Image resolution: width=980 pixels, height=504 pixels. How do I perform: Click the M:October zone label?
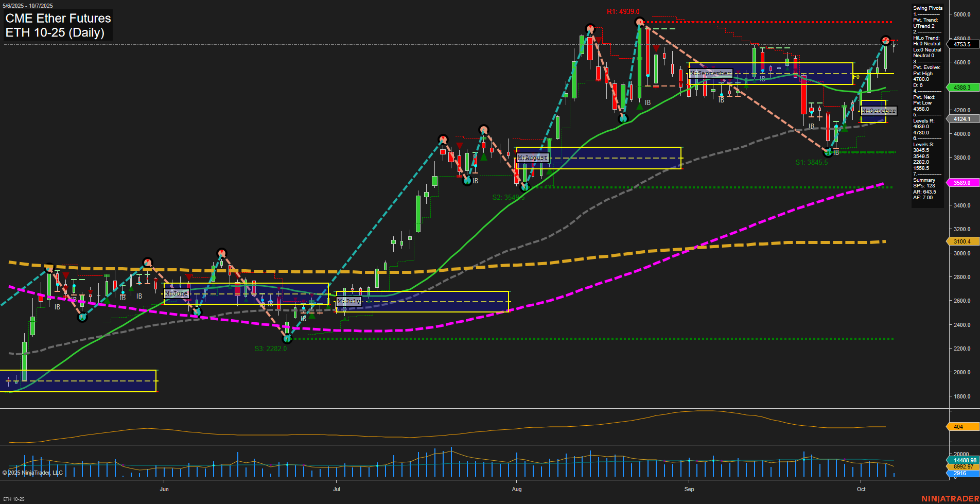879,111
